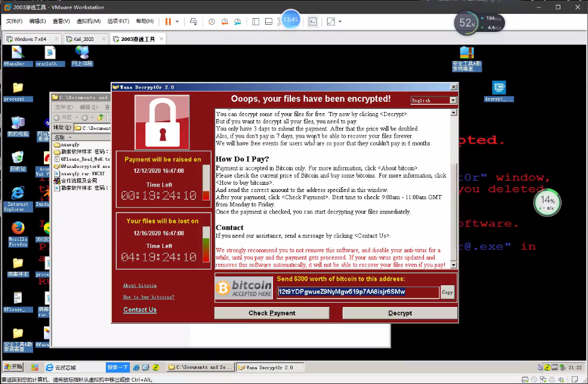The height and width of the screenshot is (384, 588).
Task: Open the Contact Us link
Action: (x=139, y=310)
